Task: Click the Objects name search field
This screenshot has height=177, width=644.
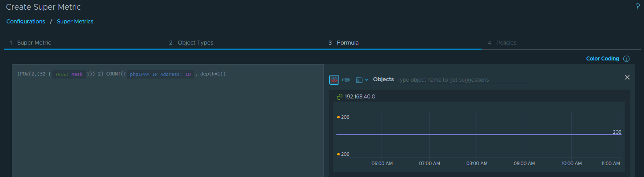Action: click(464, 80)
